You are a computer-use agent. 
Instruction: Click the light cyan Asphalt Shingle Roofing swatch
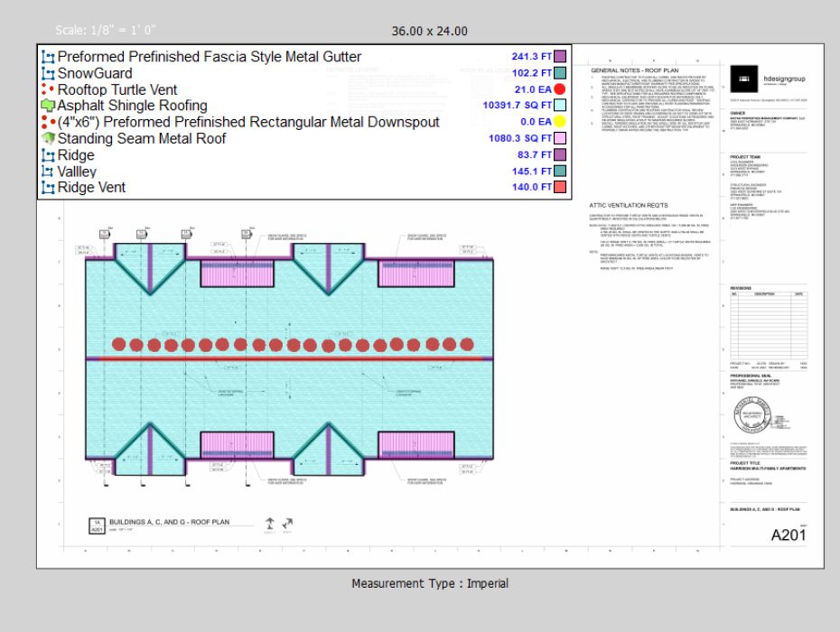tap(559, 106)
